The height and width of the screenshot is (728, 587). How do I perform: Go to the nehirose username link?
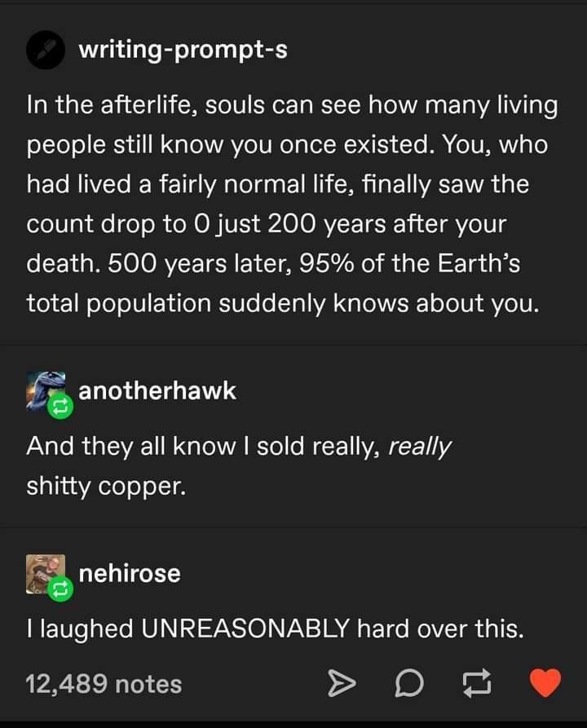(129, 573)
